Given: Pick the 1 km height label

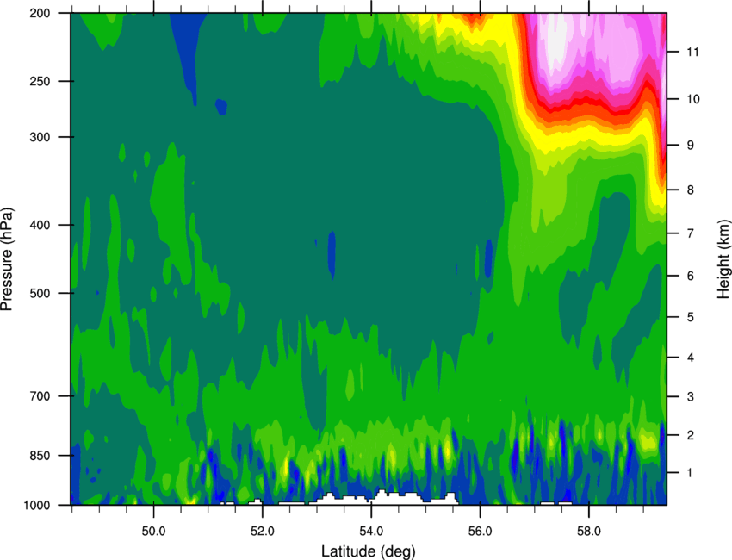Looking at the screenshot, I should [x=691, y=473].
